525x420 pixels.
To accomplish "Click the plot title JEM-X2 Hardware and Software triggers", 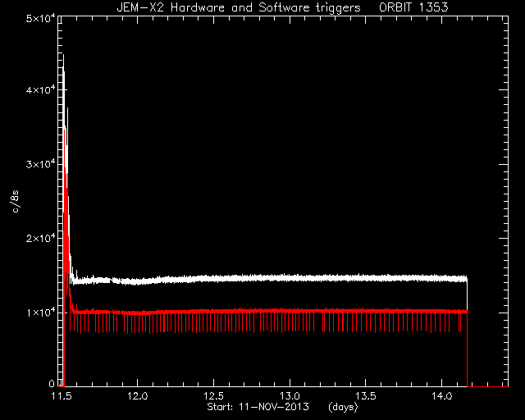I will [239, 7].
